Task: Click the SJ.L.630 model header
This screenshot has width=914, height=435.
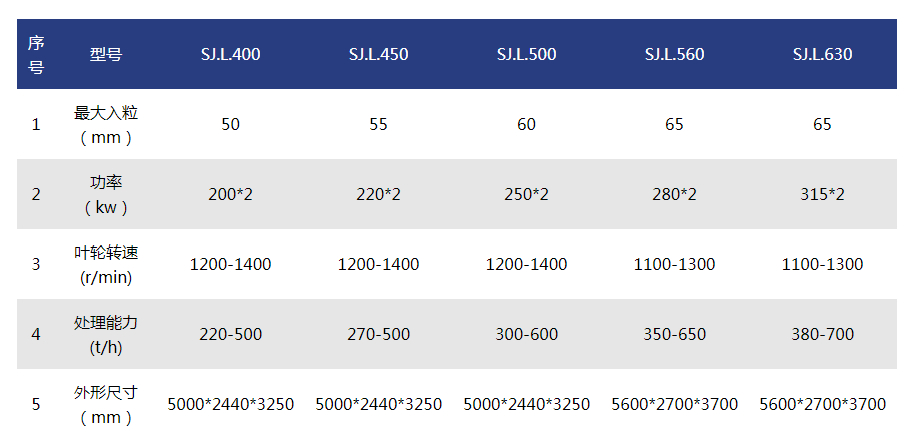Action: pos(822,55)
